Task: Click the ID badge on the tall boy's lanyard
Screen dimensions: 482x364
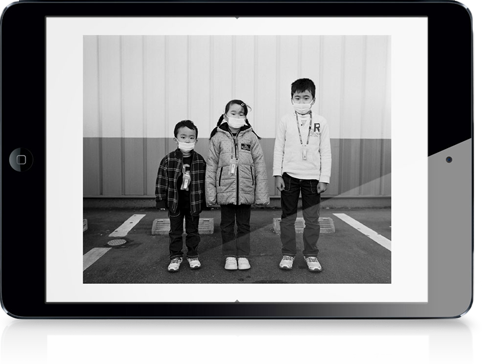Action: pyautogui.click(x=304, y=153)
